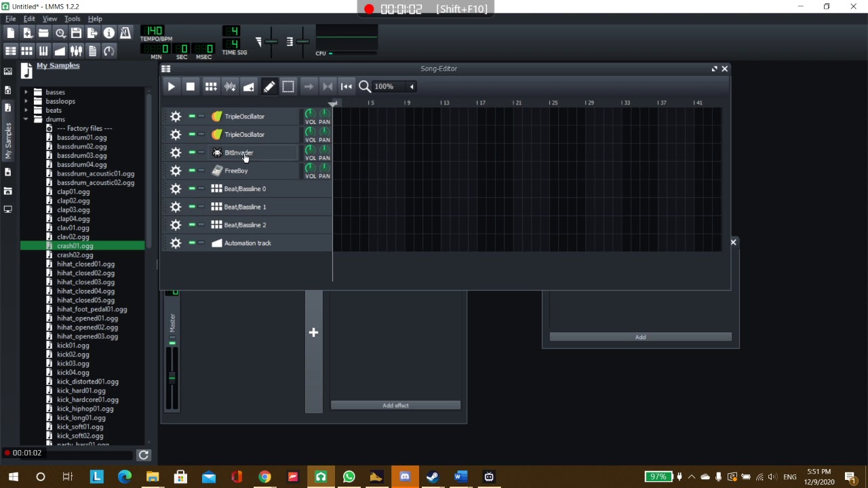The width and height of the screenshot is (868, 488).
Task: Expand the beats folder
Action: coord(26,110)
